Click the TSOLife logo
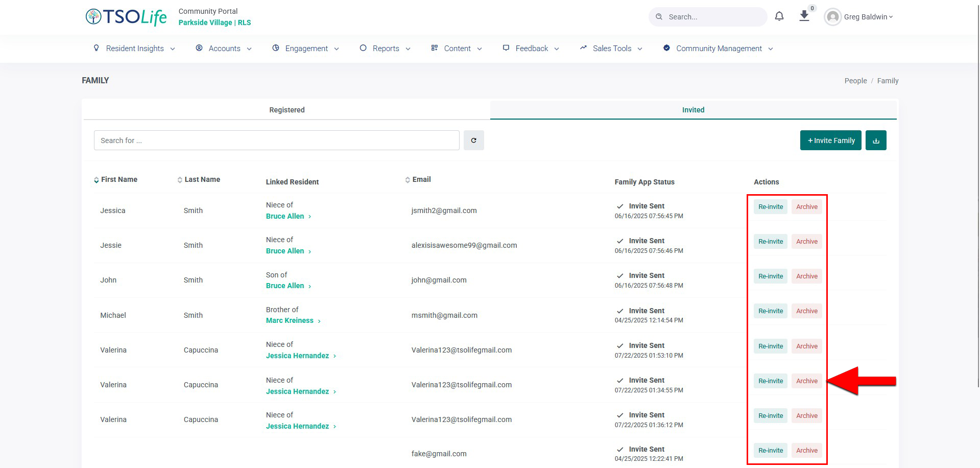The height and width of the screenshot is (468, 980). pos(126,17)
